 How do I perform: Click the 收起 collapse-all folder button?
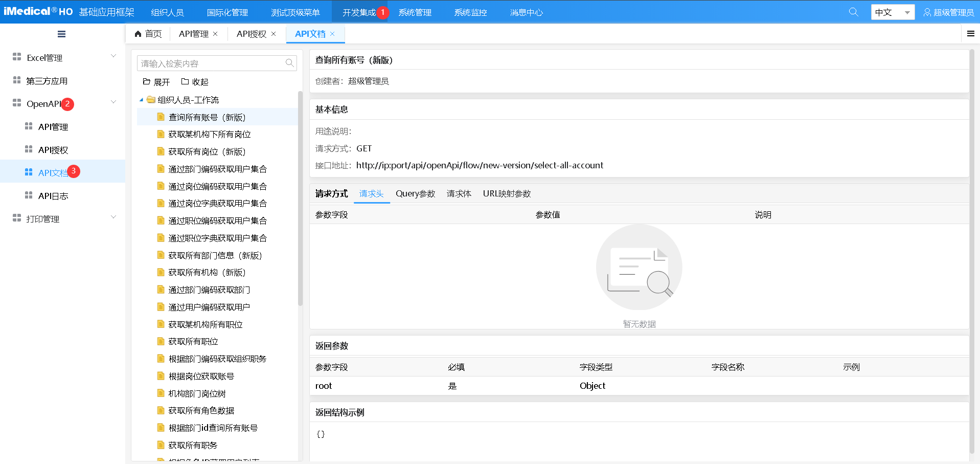(x=195, y=82)
